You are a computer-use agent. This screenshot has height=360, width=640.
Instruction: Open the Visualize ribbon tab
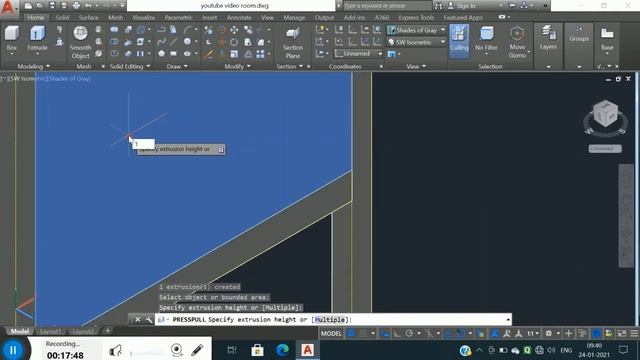[144, 18]
